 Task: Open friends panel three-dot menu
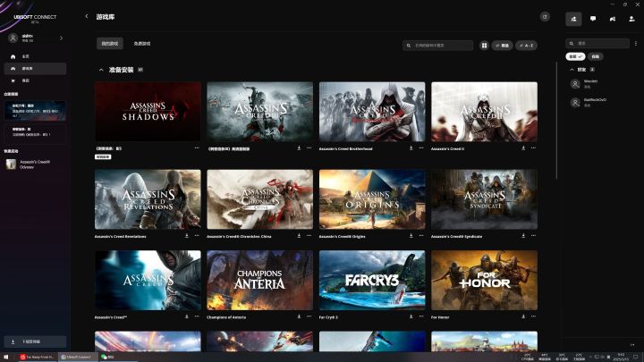pyautogui.click(x=636, y=43)
